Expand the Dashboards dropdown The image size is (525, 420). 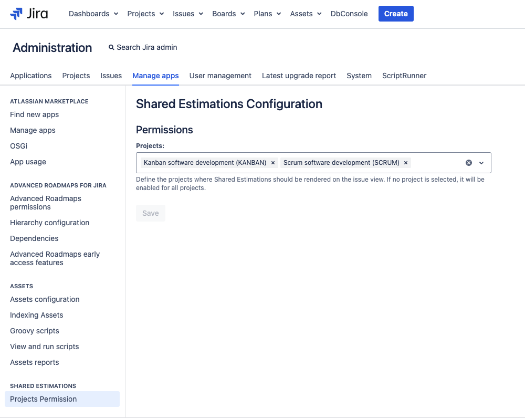pos(93,14)
